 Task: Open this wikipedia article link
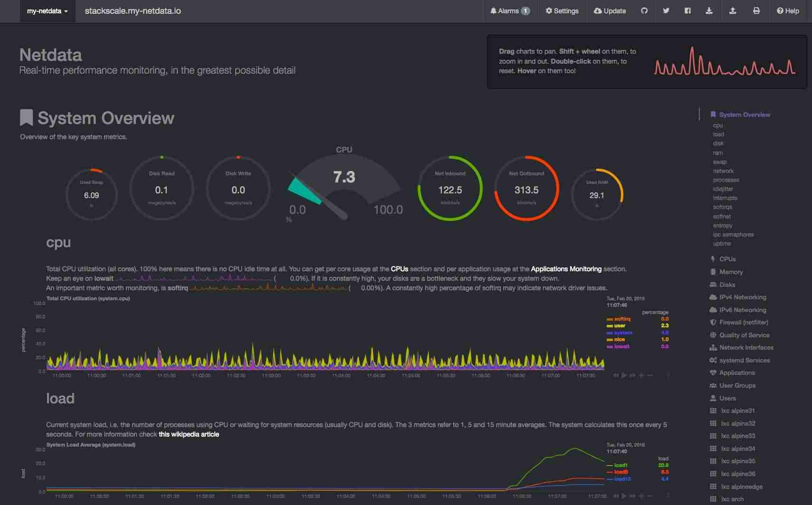tap(189, 434)
